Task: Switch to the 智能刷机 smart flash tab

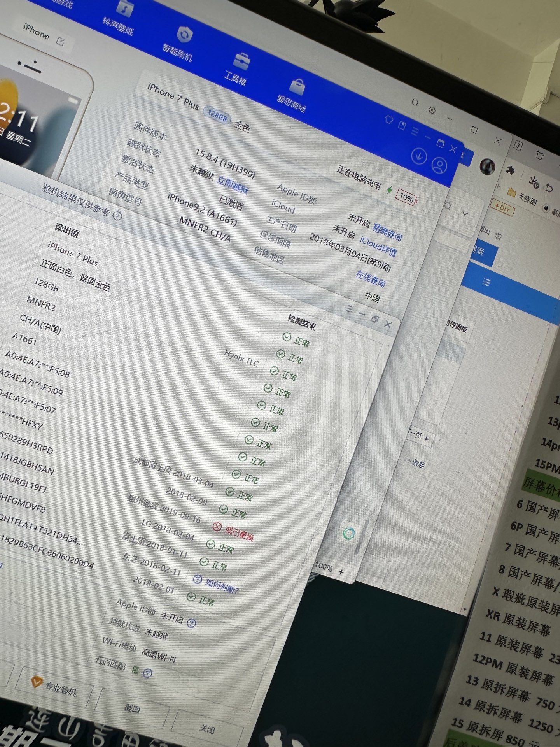Action: (x=180, y=44)
